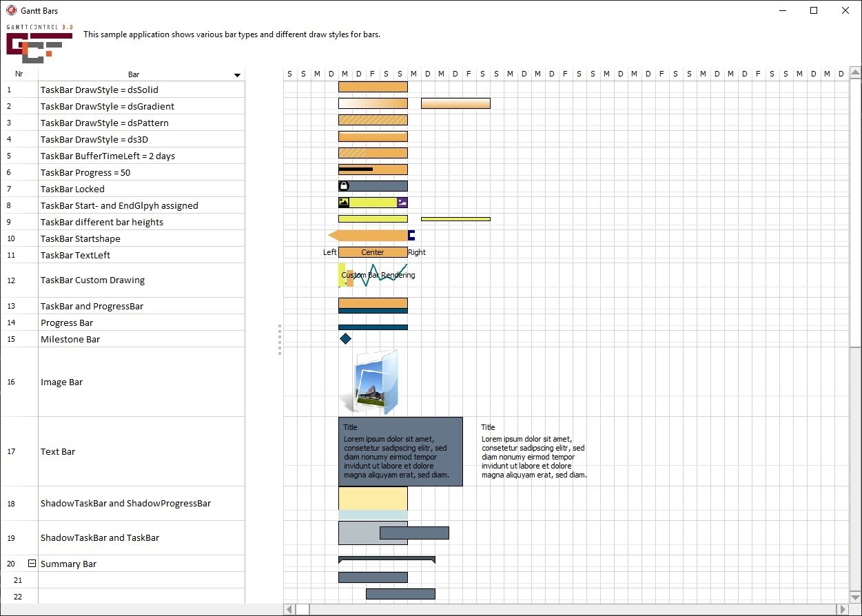Select the gray bar on row 22
The width and height of the screenshot is (862, 616).
(x=400, y=594)
